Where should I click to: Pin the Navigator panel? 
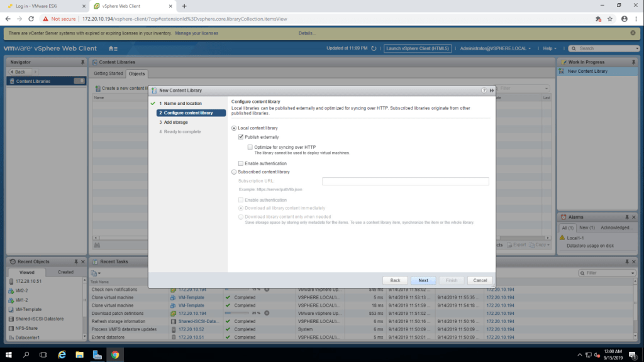[82, 62]
